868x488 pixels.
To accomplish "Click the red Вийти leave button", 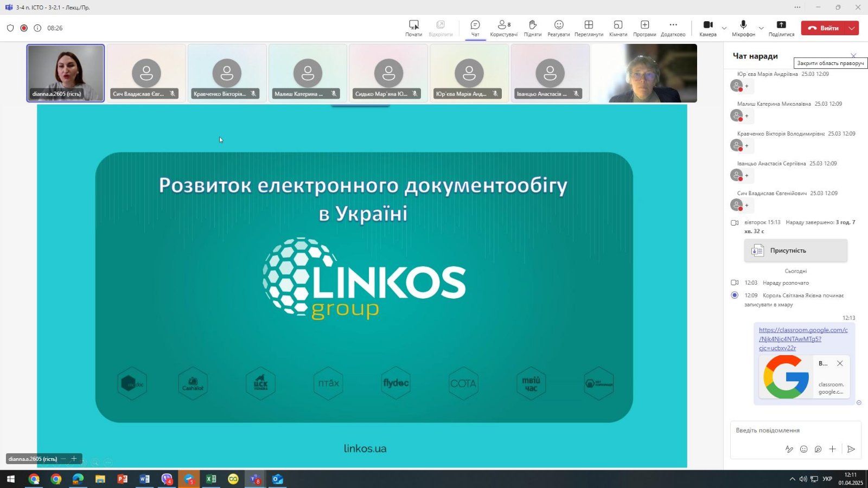I will tap(823, 28).
